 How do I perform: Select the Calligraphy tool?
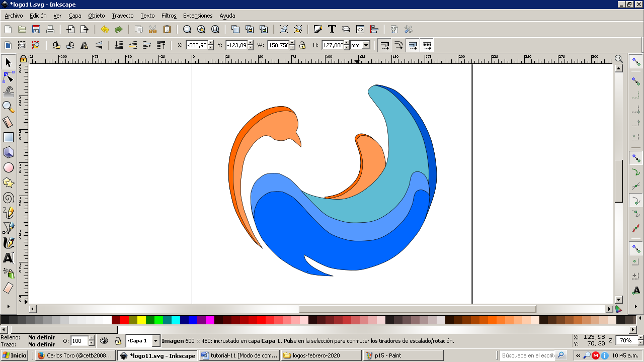click(8, 243)
